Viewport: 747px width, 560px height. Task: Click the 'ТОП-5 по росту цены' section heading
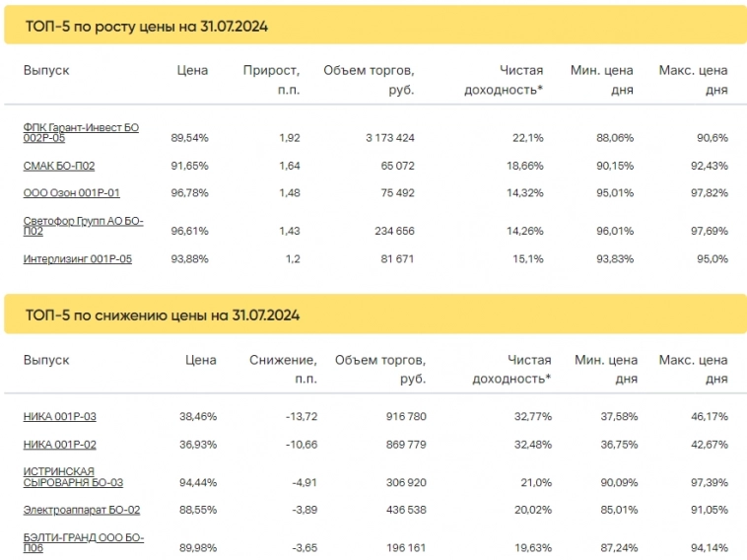(146, 27)
